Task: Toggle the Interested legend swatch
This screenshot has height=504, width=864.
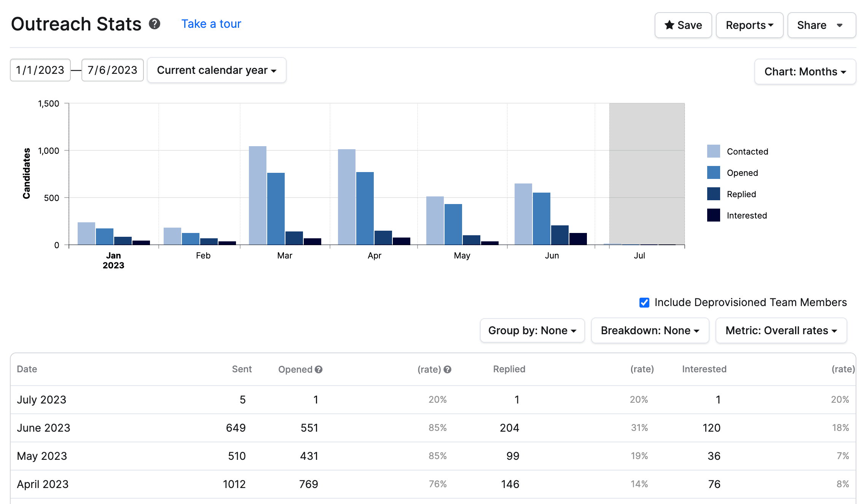Action: [713, 215]
